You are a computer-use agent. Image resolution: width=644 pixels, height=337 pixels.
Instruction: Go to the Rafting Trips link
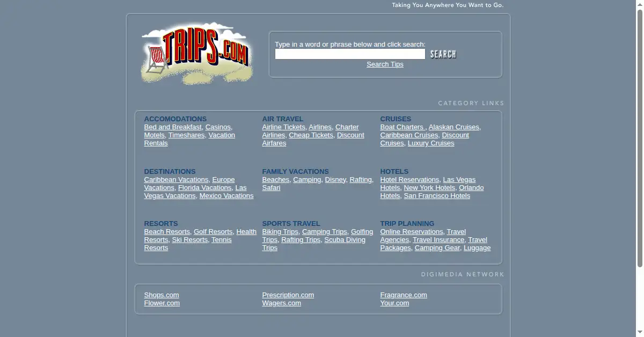pos(301,240)
